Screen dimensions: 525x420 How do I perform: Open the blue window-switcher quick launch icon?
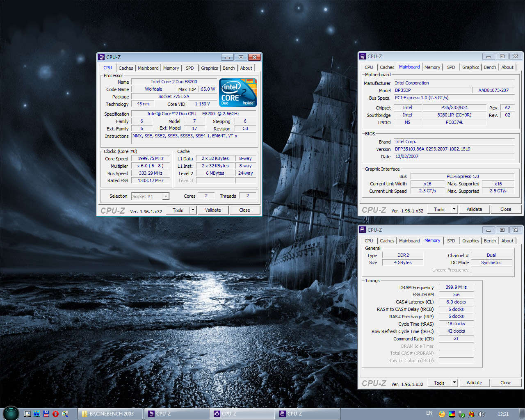pos(37,414)
